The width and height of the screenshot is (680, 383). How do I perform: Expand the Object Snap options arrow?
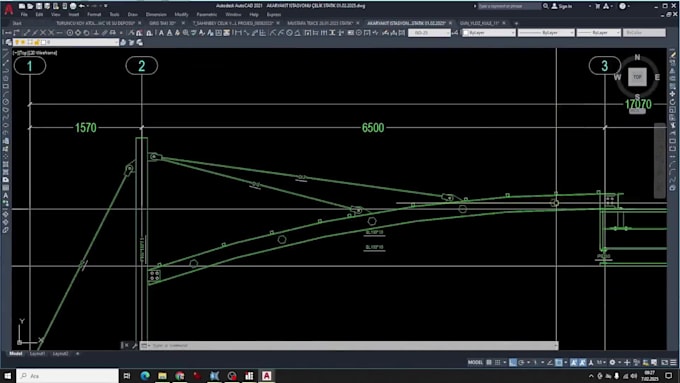click(x=566, y=363)
